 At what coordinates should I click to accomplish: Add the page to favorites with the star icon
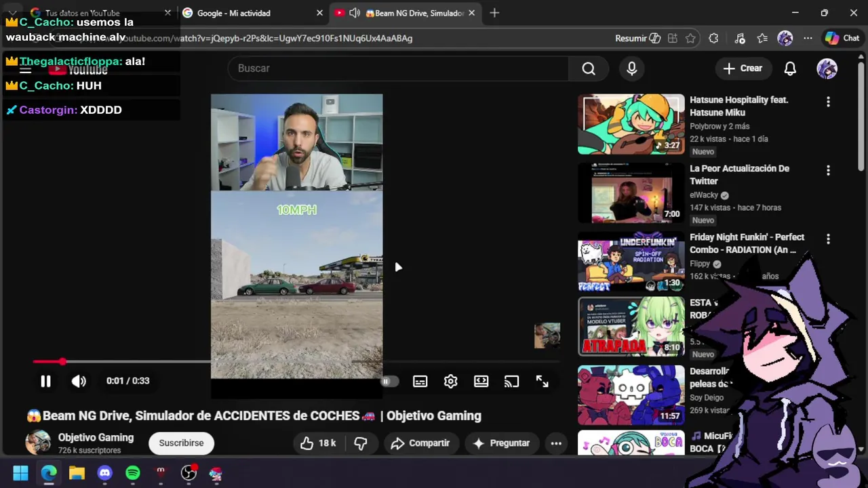click(690, 39)
